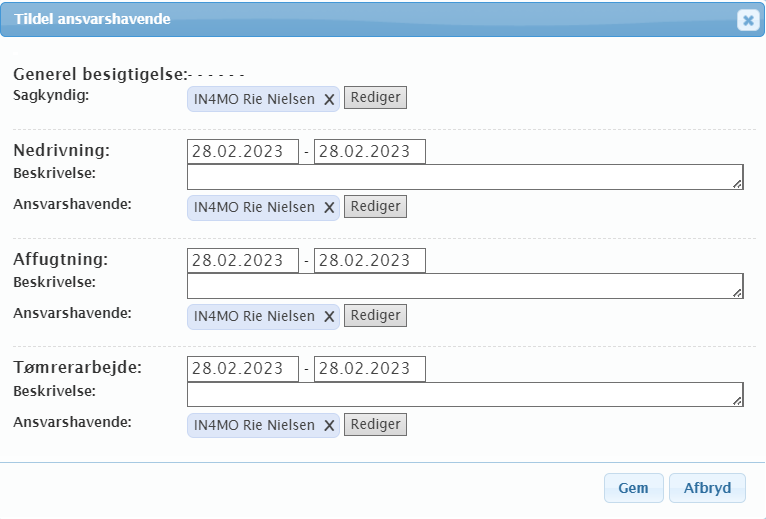Click Rediger next to Sagkyndig
The height and width of the screenshot is (519, 766).
pos(375,98)
